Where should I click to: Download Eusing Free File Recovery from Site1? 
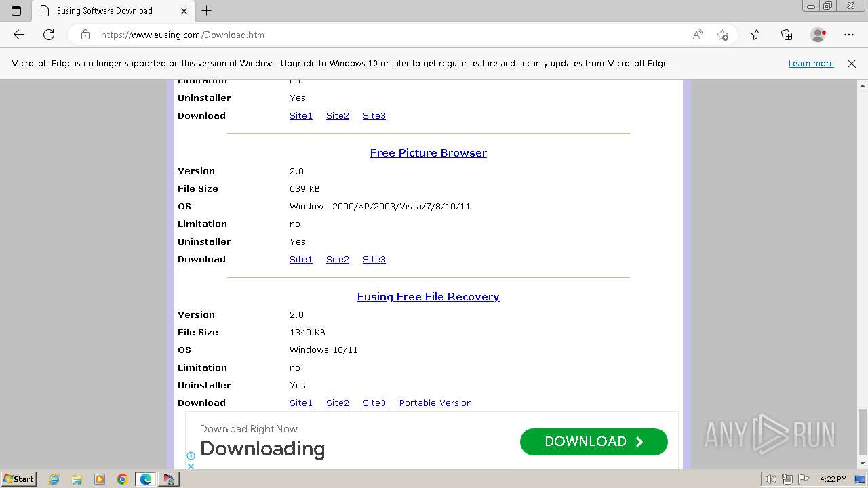point(301,403)
